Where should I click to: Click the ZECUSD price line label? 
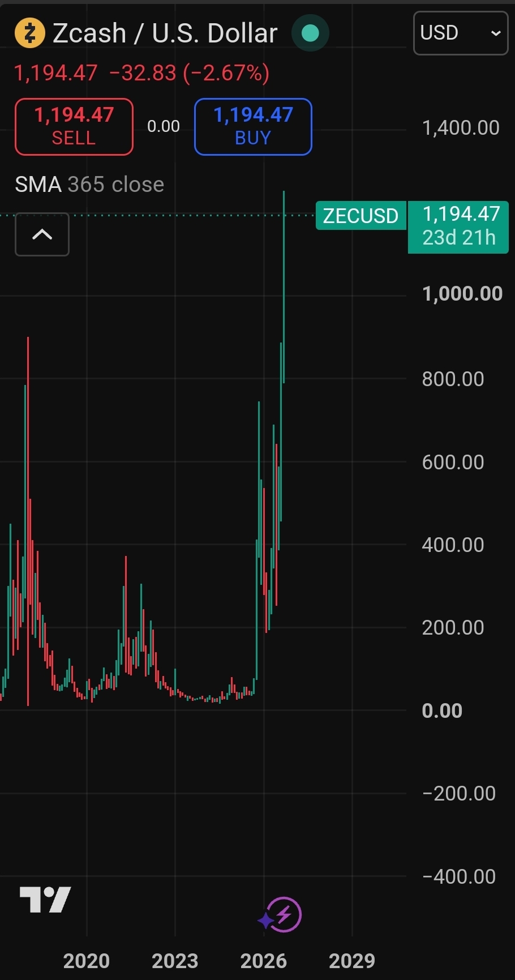360,216
